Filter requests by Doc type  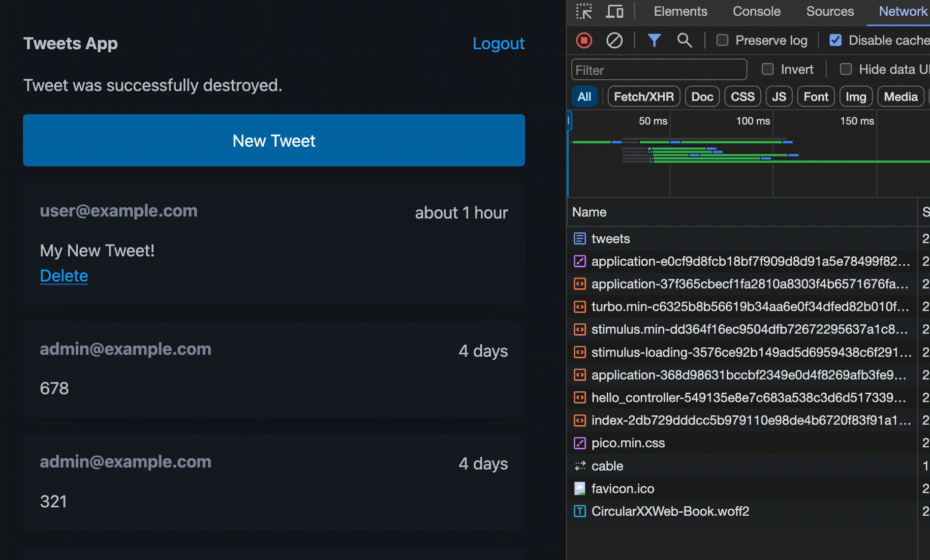(702, 96)
